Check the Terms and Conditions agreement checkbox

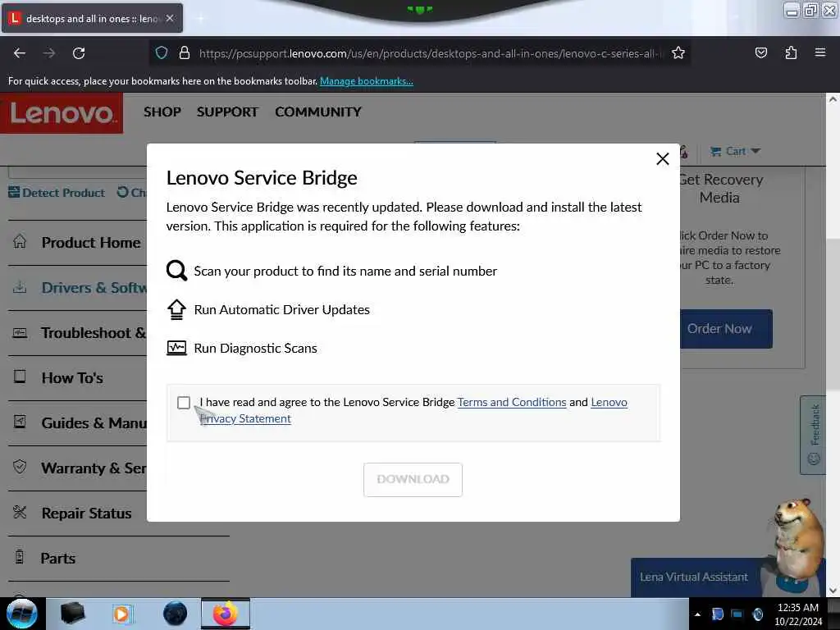tap(184, 402)
